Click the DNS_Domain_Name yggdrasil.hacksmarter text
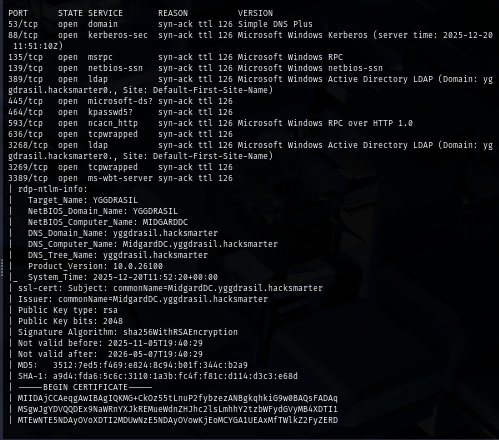This screenshot has height=440, width=499. coord(165,233)
